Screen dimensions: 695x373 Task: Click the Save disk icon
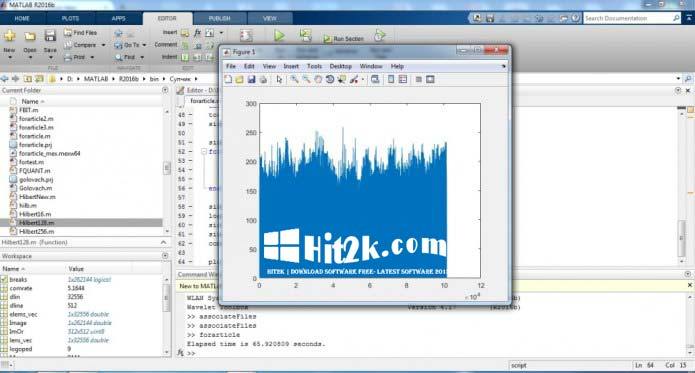click(x=50, y=36)
